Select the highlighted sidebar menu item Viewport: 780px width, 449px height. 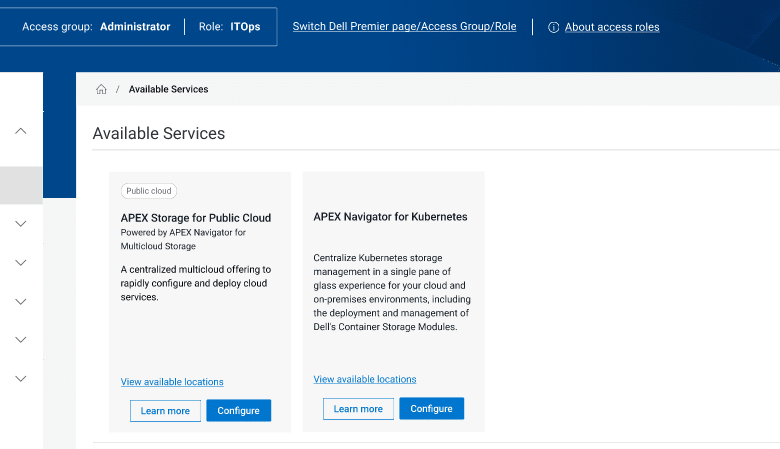21,185
